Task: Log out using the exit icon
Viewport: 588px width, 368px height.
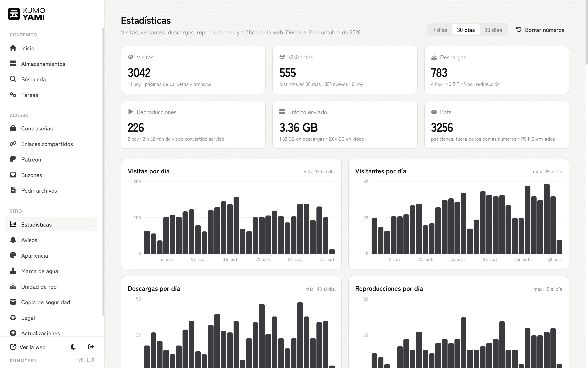Action: click(91, 347)
